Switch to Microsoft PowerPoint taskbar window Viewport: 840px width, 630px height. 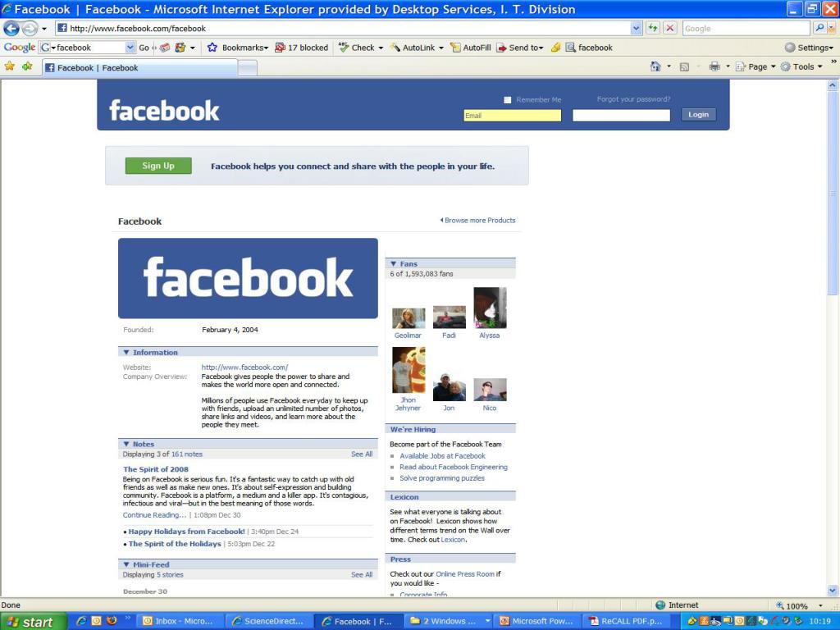pos(536,622)
